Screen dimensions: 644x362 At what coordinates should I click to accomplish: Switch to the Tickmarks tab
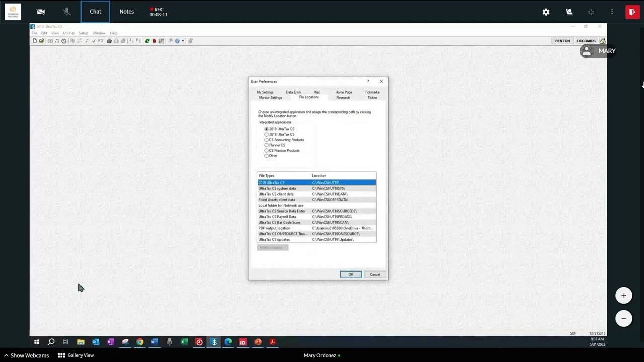(372, 92)
